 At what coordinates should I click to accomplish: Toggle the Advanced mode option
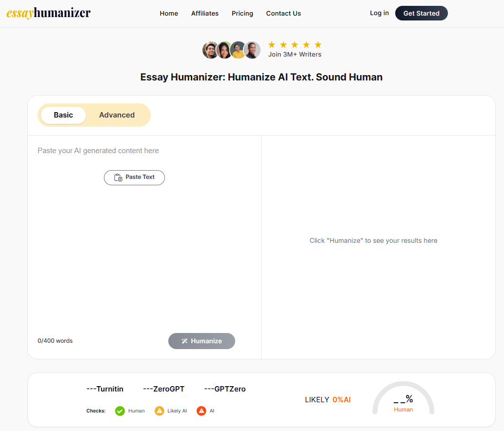pos(117,115)
